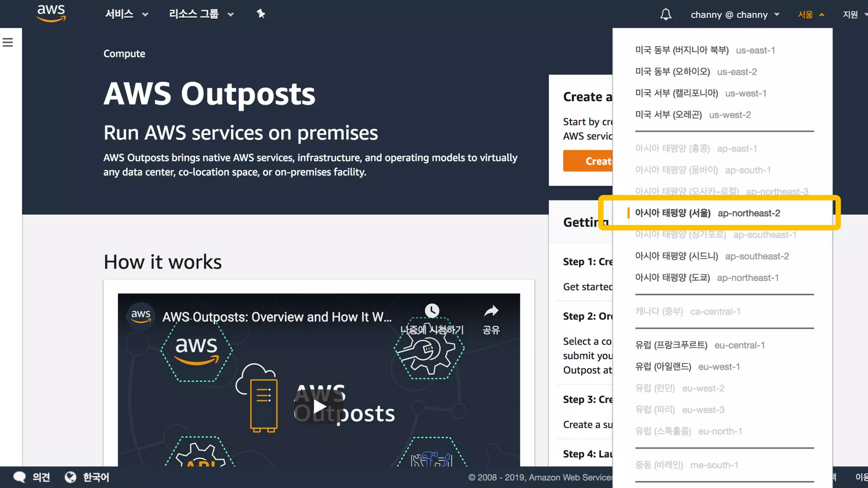Click the share arrow on video

(491, 312)
